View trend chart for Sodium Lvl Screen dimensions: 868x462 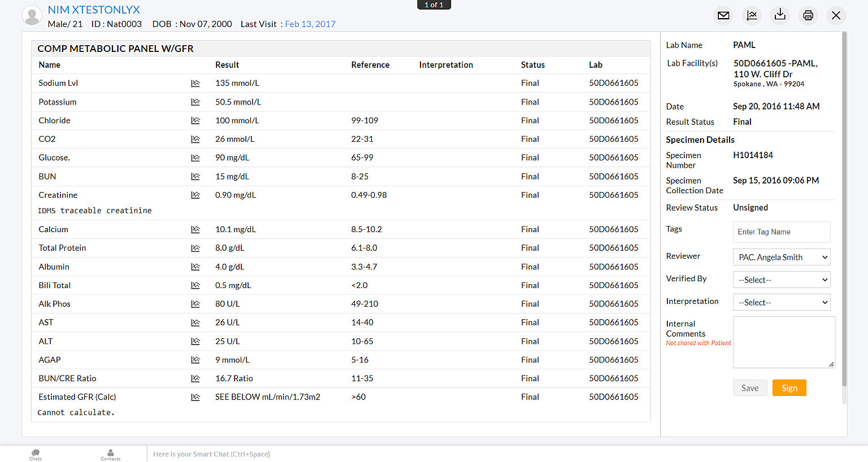pyautogui.click(x=196, y=84)
